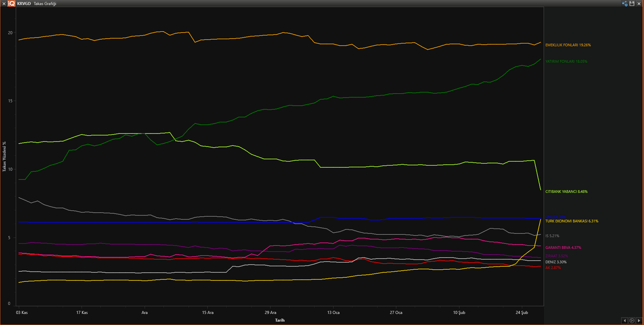Select the YATIRIM FONLARI 18.05% legend label
This screenshot has width=644, height=325.
click(566, 62)
